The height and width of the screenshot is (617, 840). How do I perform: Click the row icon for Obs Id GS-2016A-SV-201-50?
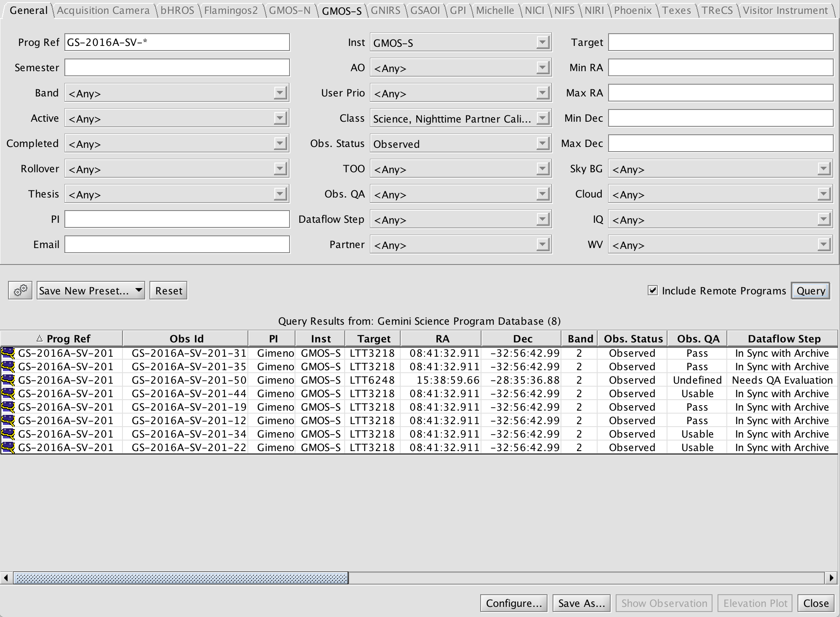pos(8,380)
